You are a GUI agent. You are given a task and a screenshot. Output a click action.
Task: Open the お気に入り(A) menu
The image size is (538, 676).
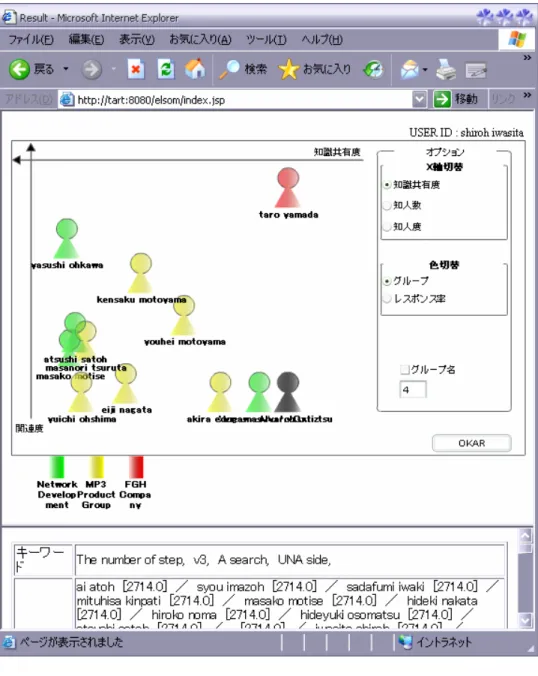tap(200, 40)
